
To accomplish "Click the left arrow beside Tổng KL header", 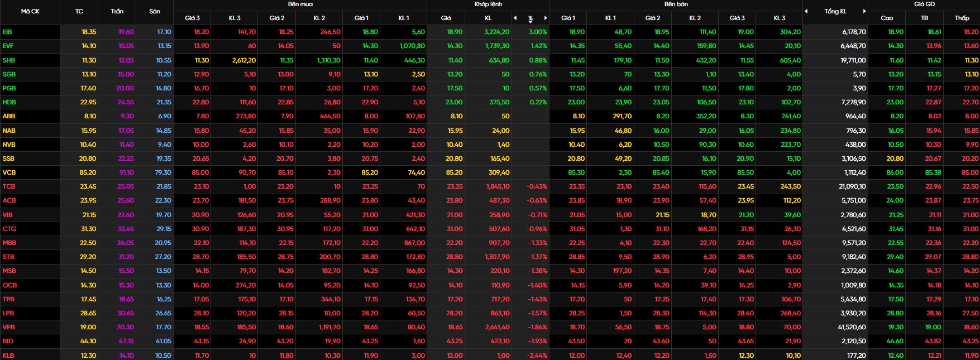I will click(806, 11).
